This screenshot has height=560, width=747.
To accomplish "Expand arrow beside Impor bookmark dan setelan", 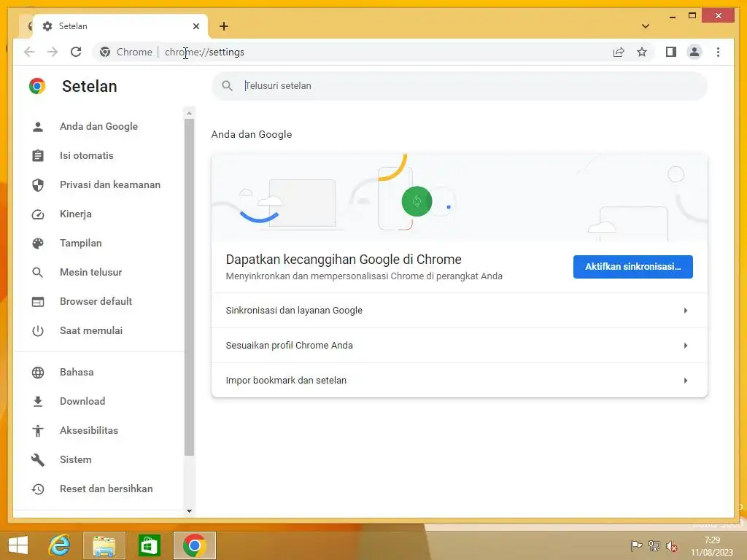I will tap(686, 381).
